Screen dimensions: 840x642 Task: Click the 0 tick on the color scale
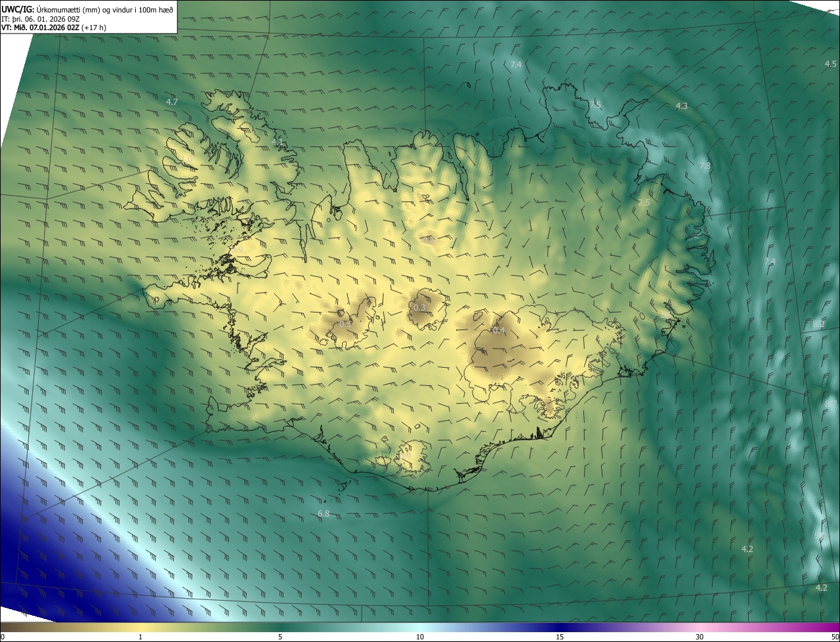point(3,637)
